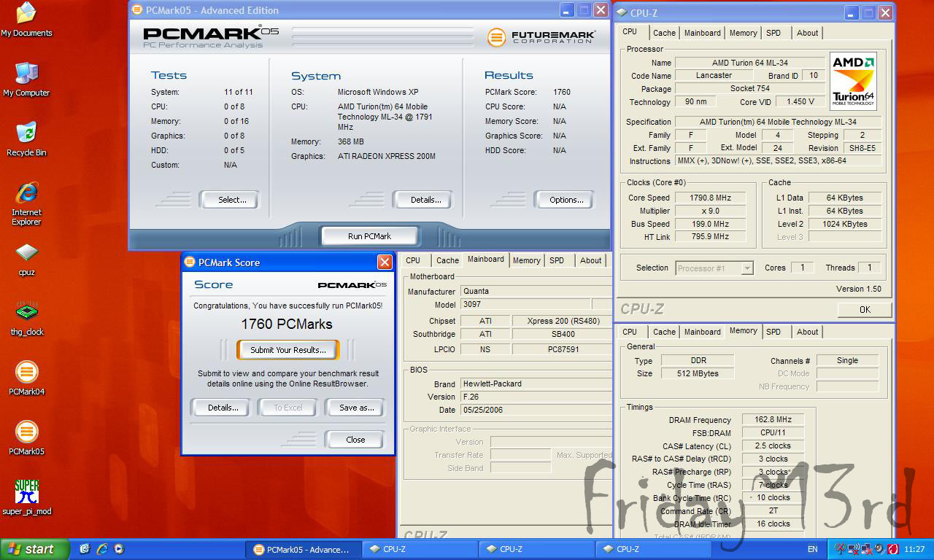
Task: Click the 1760 PCMarks score text
Action: [287, 324]
